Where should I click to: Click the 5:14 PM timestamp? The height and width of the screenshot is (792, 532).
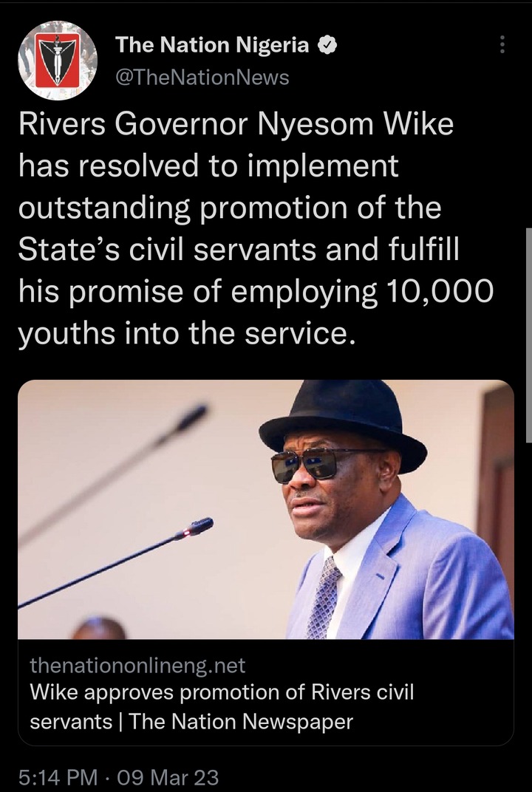pos(58,776)
